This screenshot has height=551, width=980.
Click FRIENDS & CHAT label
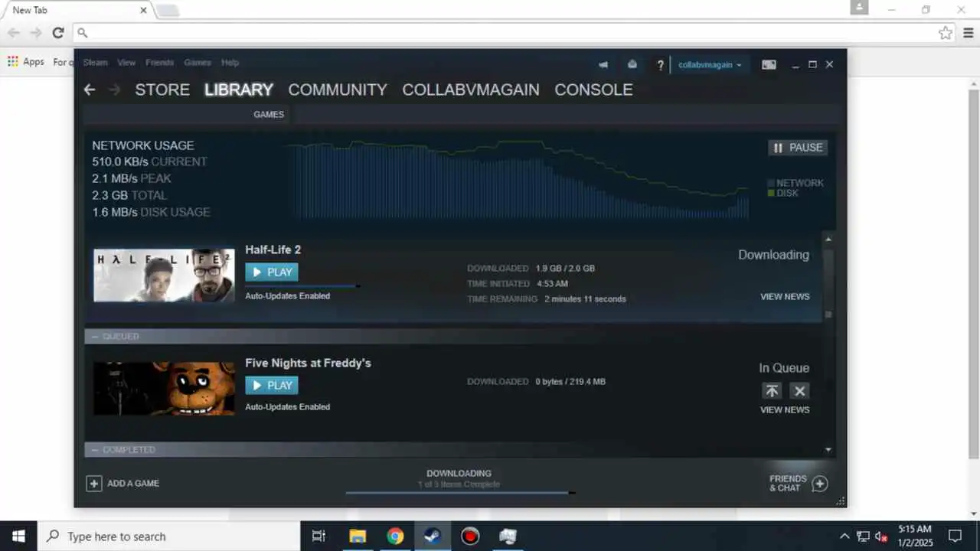[x=788, y=483]
